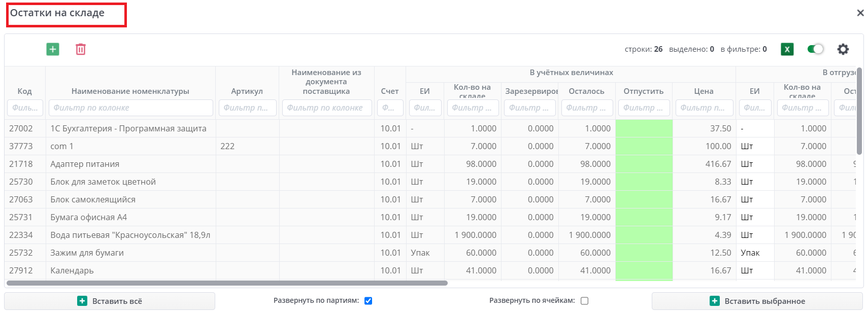Image resolution: width=868 pixels, height=313 pixels.
Task: Click the Артикул column header
Action: coord(247,91)
